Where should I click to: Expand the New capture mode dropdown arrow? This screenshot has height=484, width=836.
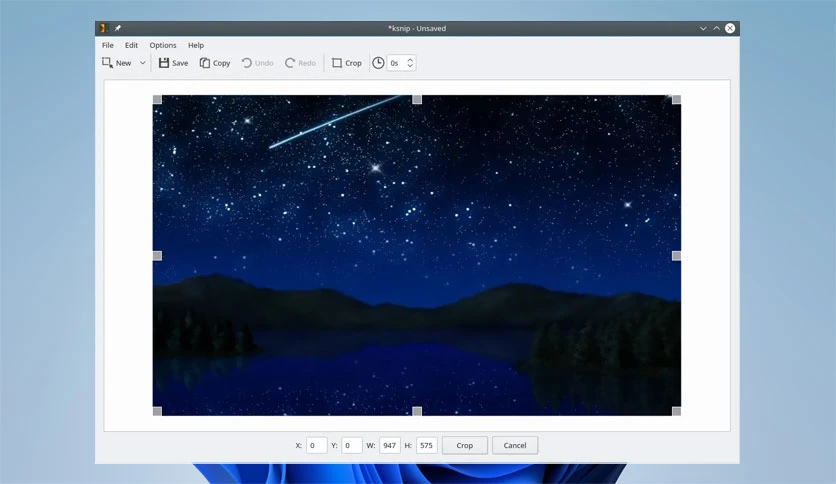pos(142,63)
